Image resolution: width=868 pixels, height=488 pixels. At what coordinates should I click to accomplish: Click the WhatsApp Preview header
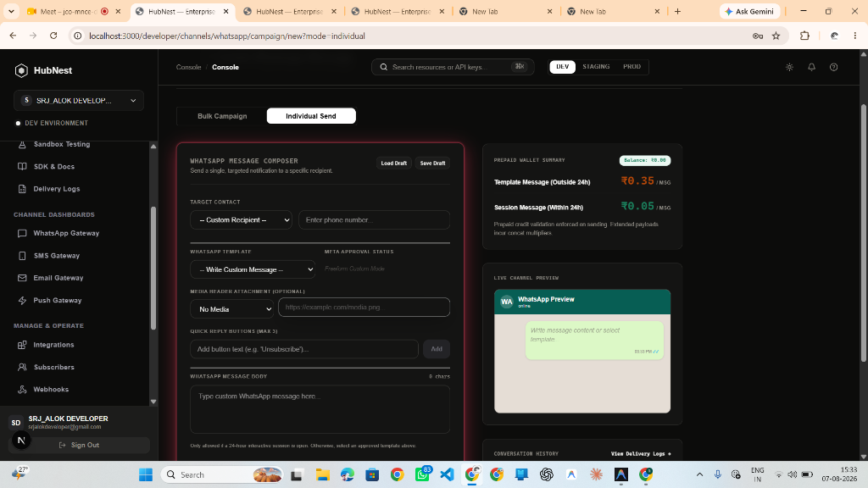[x=582, y=302]
